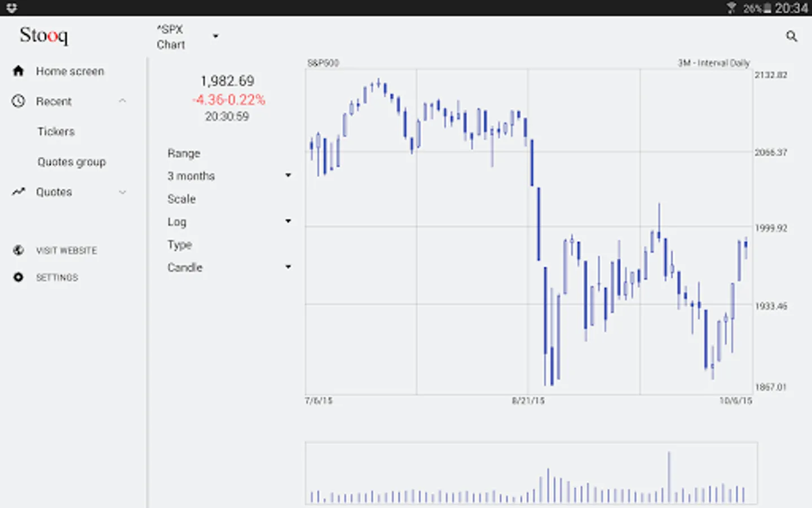
Task: Open the Log scale dropdown
Action: coord(288,221)
